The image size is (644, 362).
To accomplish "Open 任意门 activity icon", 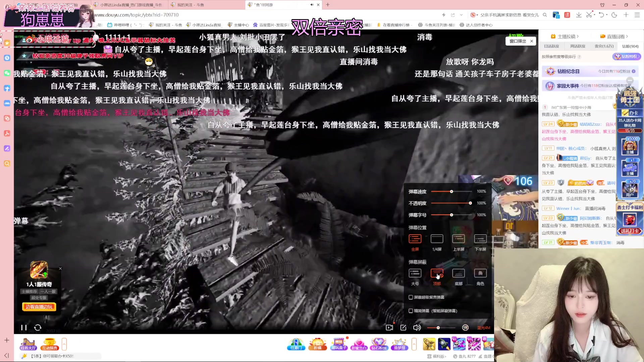I will click(296, 344).
